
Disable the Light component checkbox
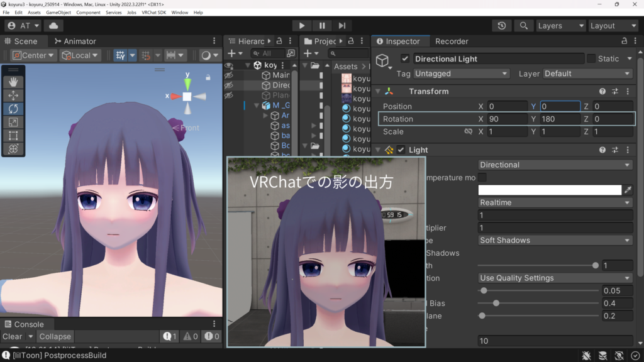click(x=401, y=150)
